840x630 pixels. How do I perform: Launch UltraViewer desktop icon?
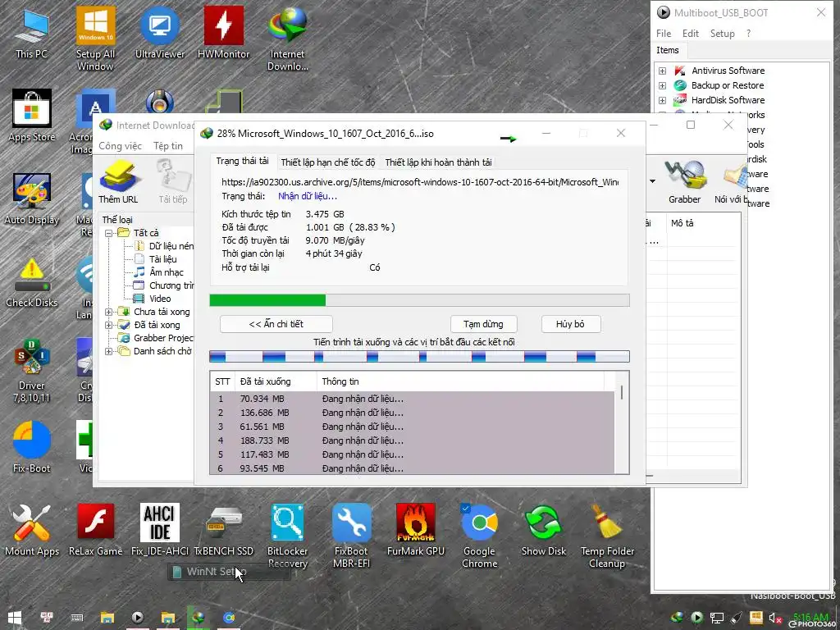coord(160,34)
